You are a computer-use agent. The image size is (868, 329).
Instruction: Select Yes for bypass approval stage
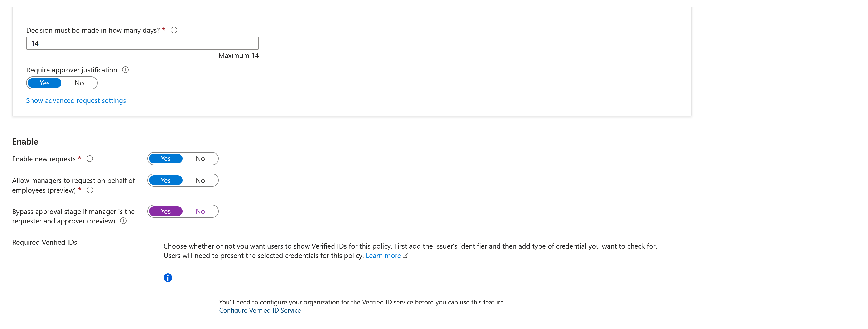[x=165, y=211]
